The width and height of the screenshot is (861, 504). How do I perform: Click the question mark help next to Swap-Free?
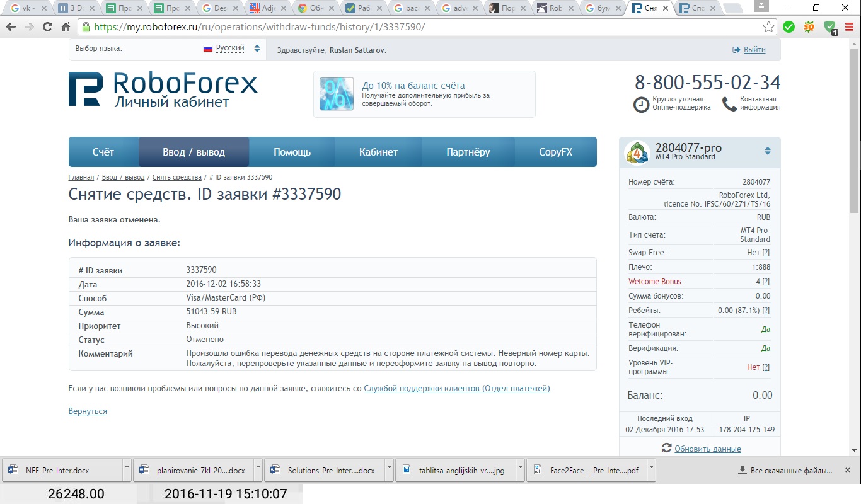(766, 253)
